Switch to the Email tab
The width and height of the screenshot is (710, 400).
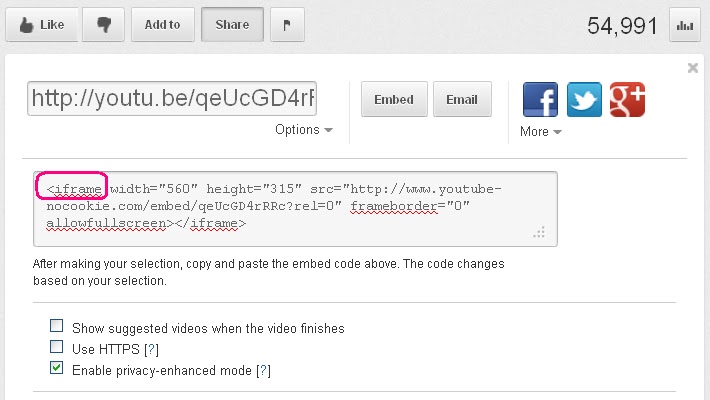point(461,100)
